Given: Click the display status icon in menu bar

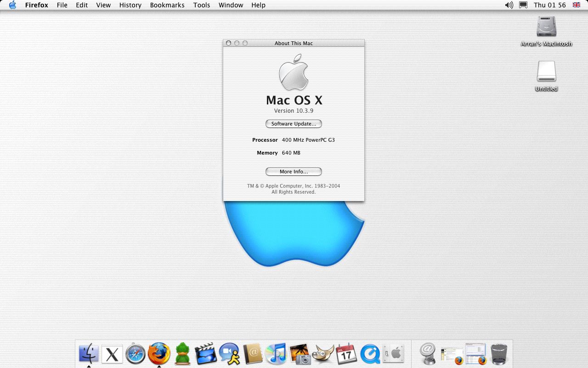Looking at the screenshot, I should [x=523, y=5].
